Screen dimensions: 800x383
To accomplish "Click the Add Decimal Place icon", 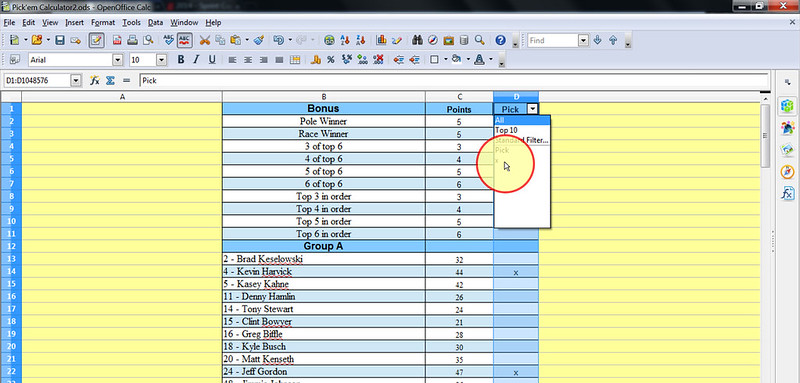I will pyautogui.click(x=363, y=60).
